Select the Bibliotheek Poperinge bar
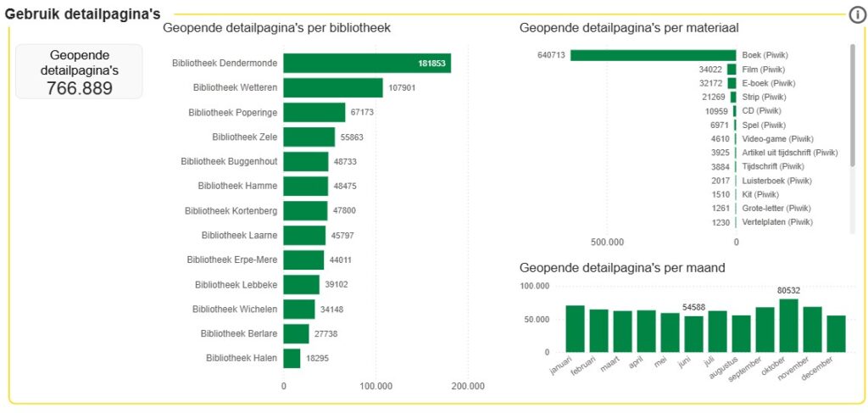Viewport: 868px width, 413px height. click(314, 113)
